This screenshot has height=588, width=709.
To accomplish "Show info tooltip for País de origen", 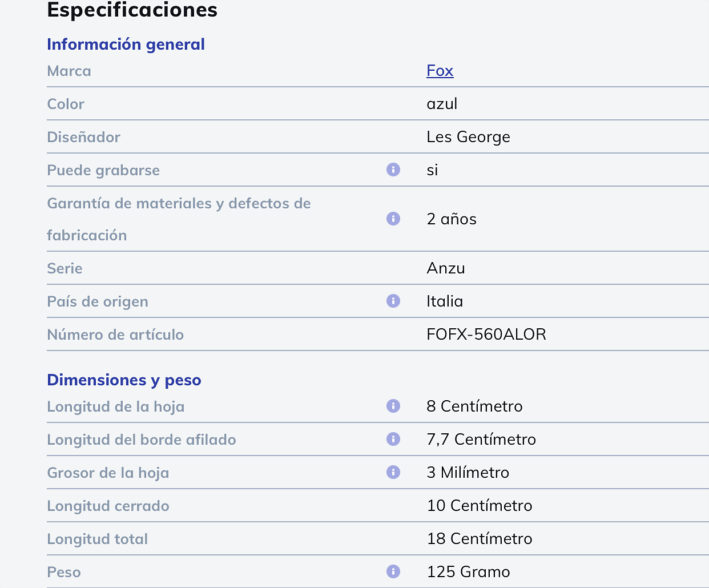I will pyautogui.click(x=393, y=301).
